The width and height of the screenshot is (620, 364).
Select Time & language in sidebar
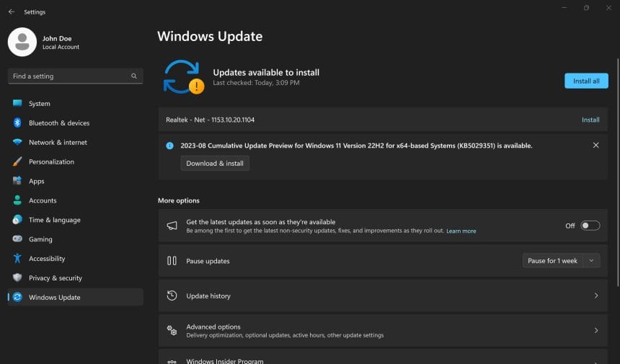pos(54,220)
